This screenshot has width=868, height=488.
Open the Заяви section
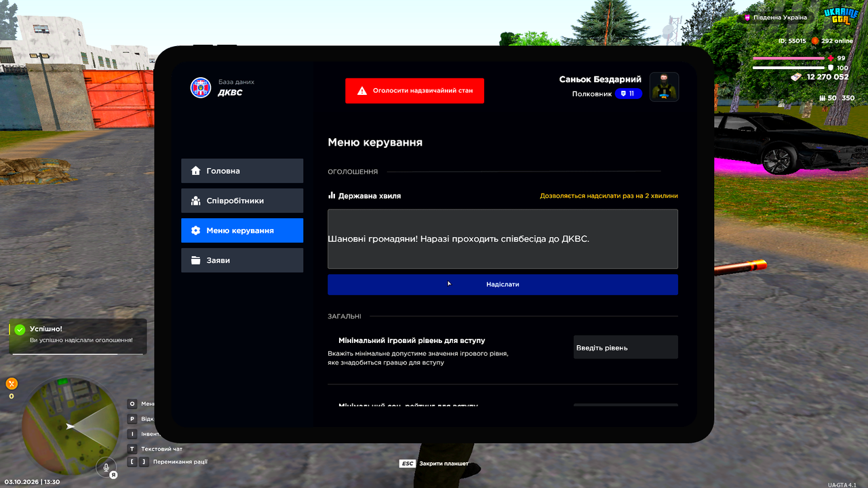tap(242, 260)
